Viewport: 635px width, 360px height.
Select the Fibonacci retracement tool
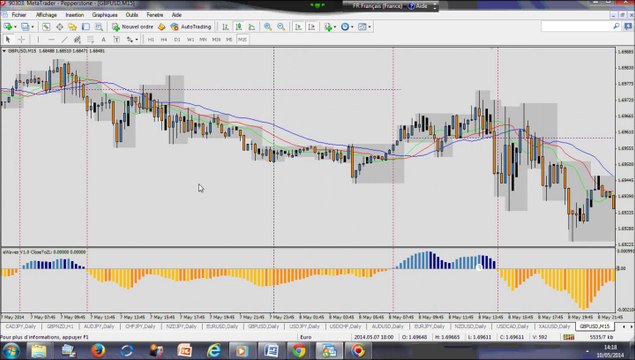click(90, 39)
